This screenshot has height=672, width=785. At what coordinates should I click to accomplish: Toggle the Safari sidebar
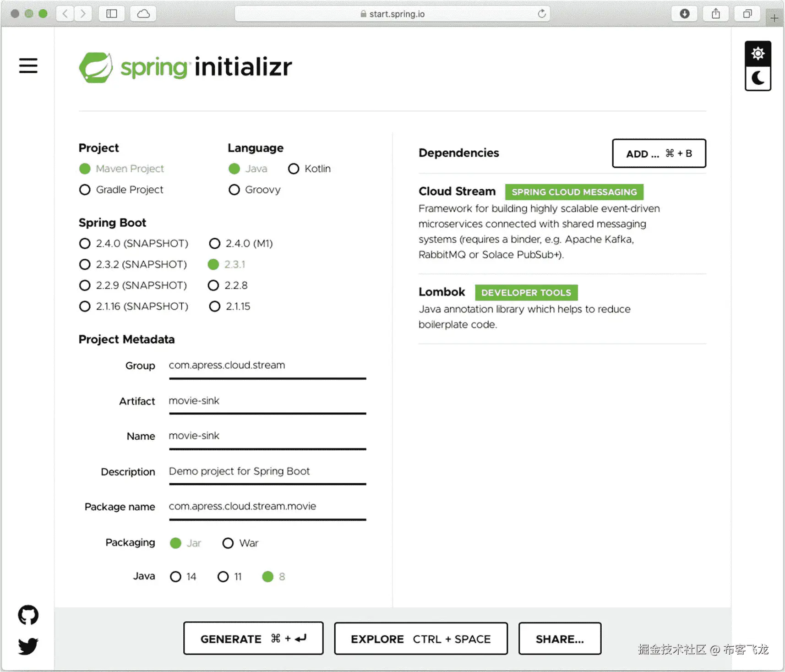(112, 14)
